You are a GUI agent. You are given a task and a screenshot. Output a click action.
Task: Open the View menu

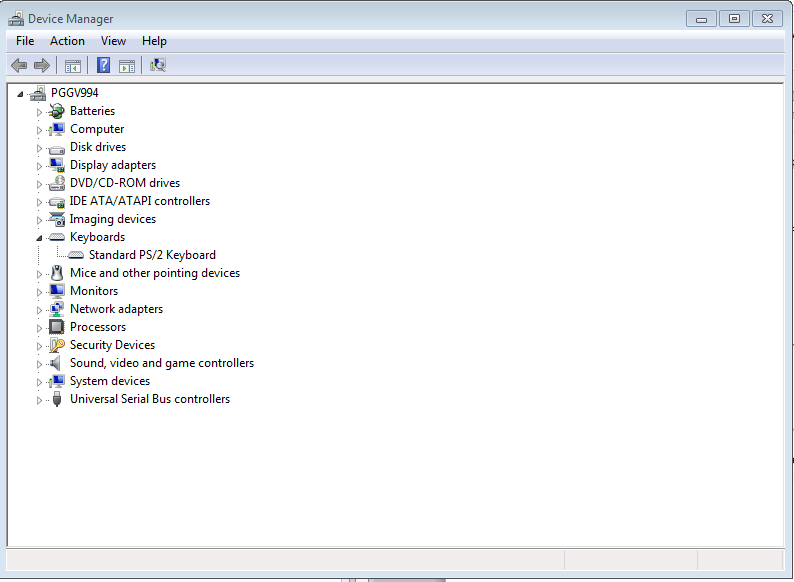click(x=113, y=41)
